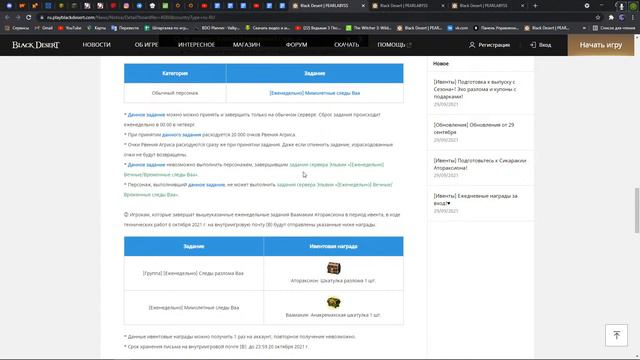Select the Ивентовая награда table header

click(x=333, y=247)
